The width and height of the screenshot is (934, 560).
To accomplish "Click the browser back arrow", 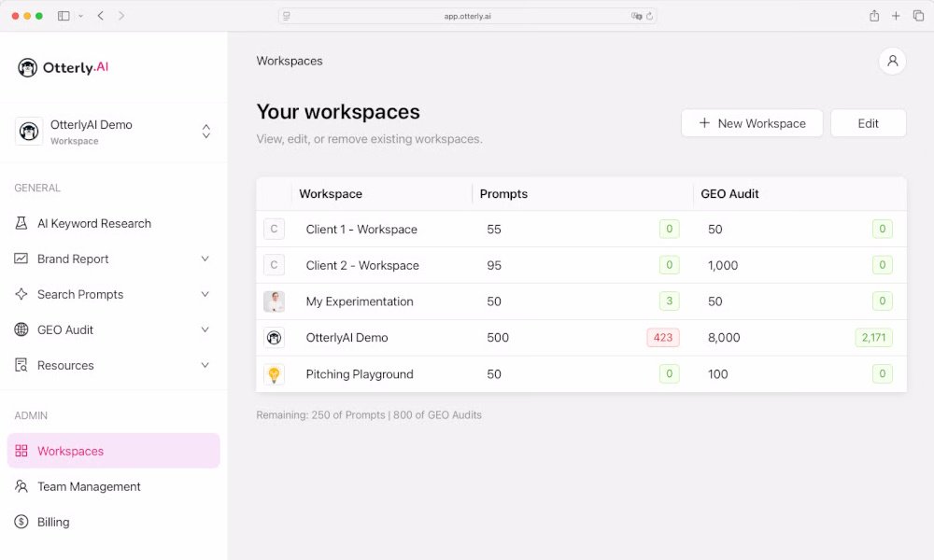I will 101,16.
